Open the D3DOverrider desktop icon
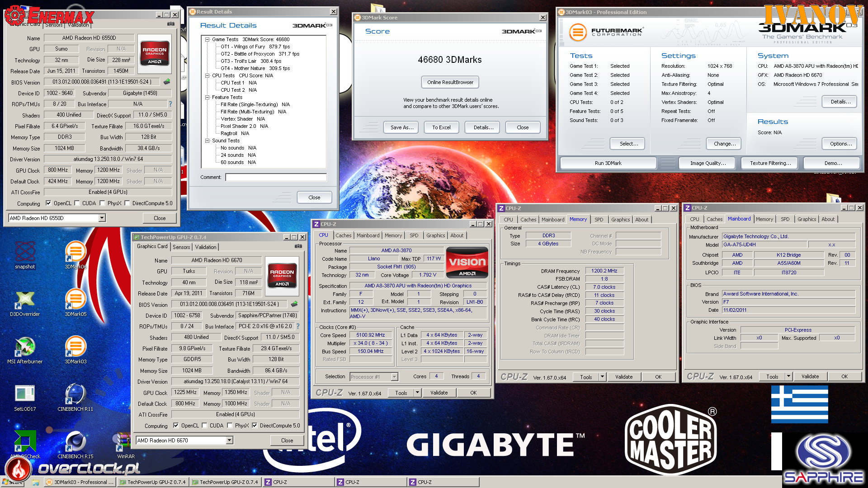This screenshot has width=868, height=488. (x=25, y=302)
